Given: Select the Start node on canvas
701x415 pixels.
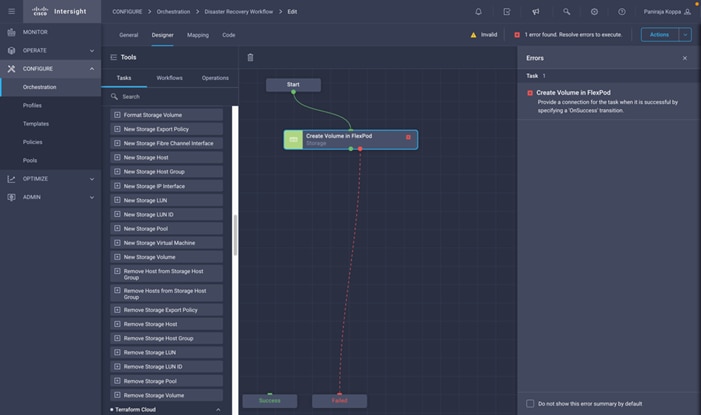Looking at the screenshot, I should pyautogui.click(x=293, y=85).
